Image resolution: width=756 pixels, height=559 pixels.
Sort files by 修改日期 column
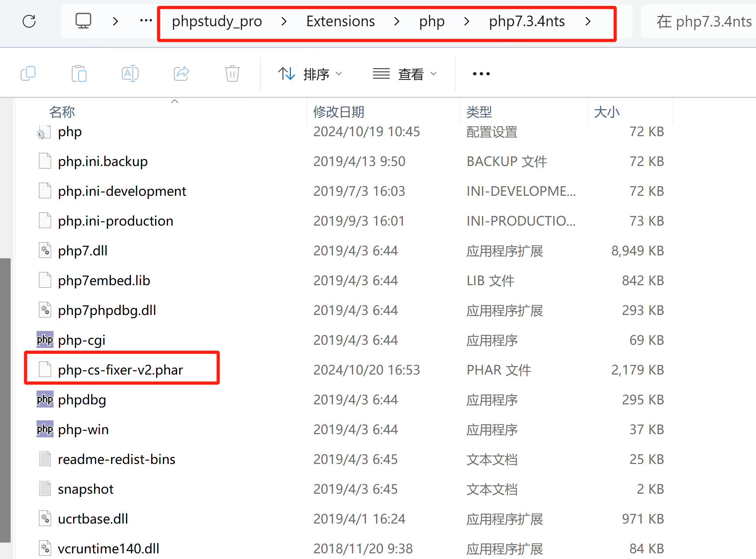[x=338, y=112]
